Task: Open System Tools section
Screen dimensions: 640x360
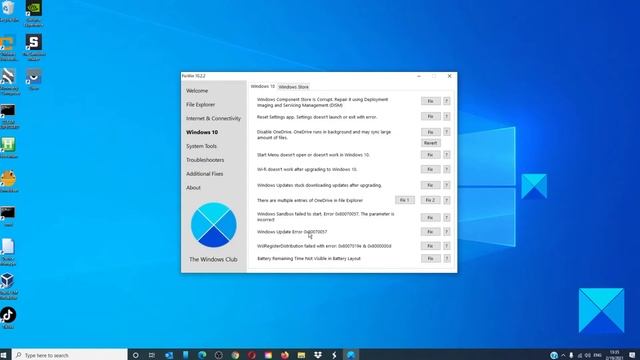Action: coord(202,146)
